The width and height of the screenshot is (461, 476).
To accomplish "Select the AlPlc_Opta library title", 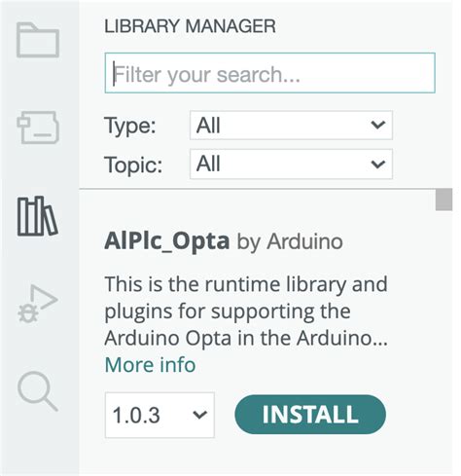I will (x=167, y=241).
